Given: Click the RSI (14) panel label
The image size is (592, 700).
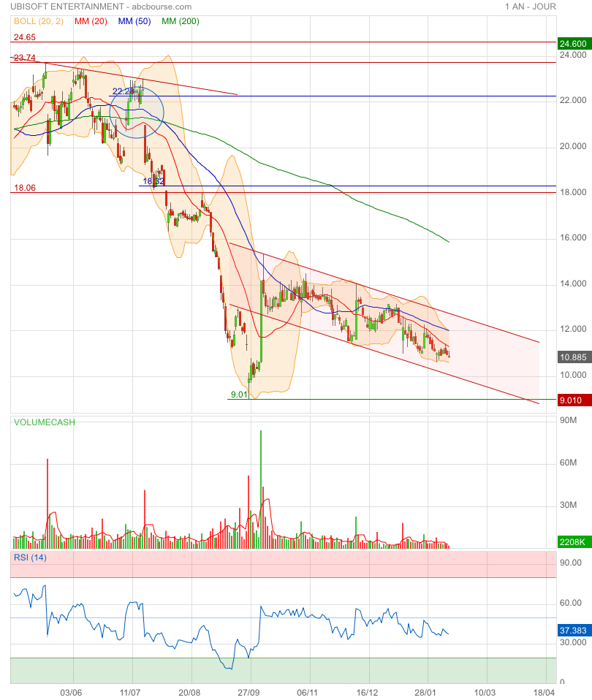Looking at the screenshot, I should pos(30,558).
